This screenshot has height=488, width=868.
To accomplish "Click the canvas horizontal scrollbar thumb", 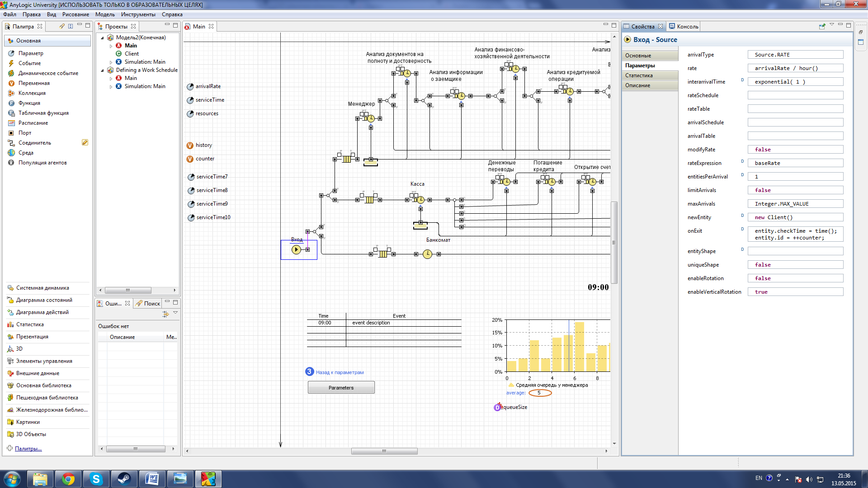I will coord(384,451).
